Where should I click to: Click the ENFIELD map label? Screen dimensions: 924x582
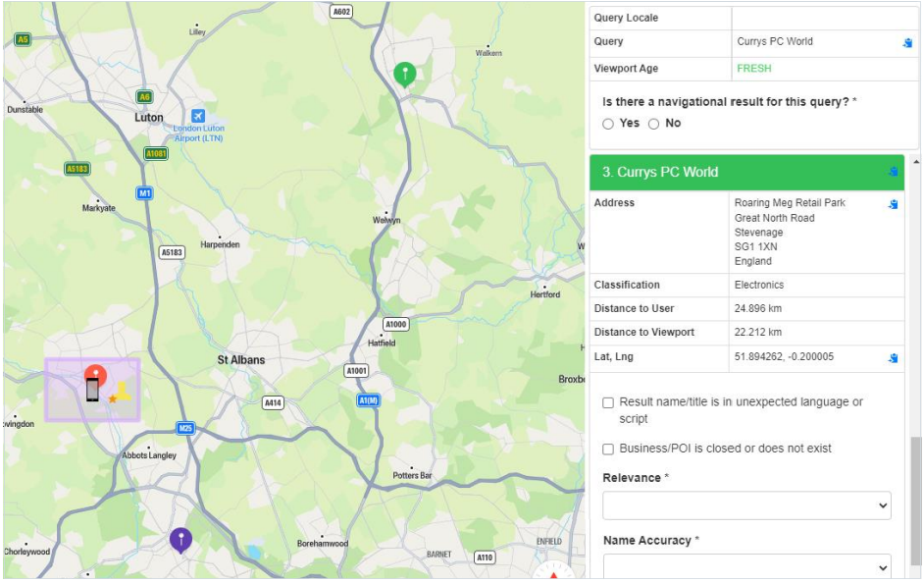click(548, 542)
